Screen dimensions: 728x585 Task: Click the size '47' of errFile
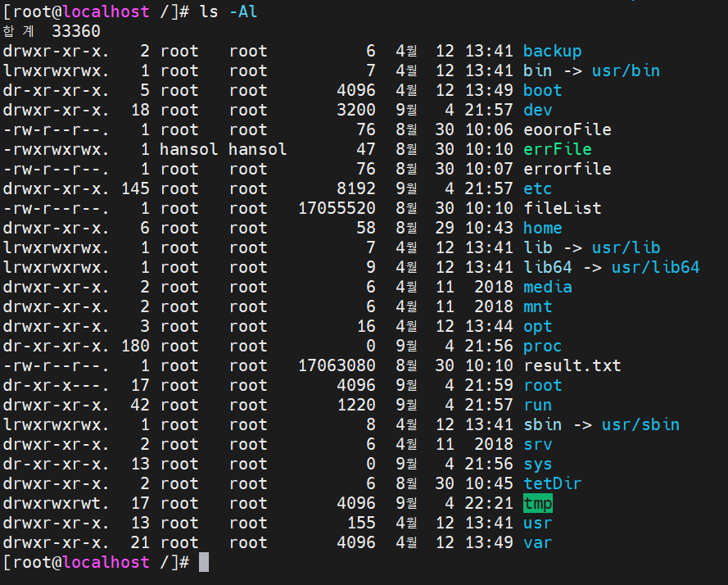pyautogui.click(x=366, y=149)
